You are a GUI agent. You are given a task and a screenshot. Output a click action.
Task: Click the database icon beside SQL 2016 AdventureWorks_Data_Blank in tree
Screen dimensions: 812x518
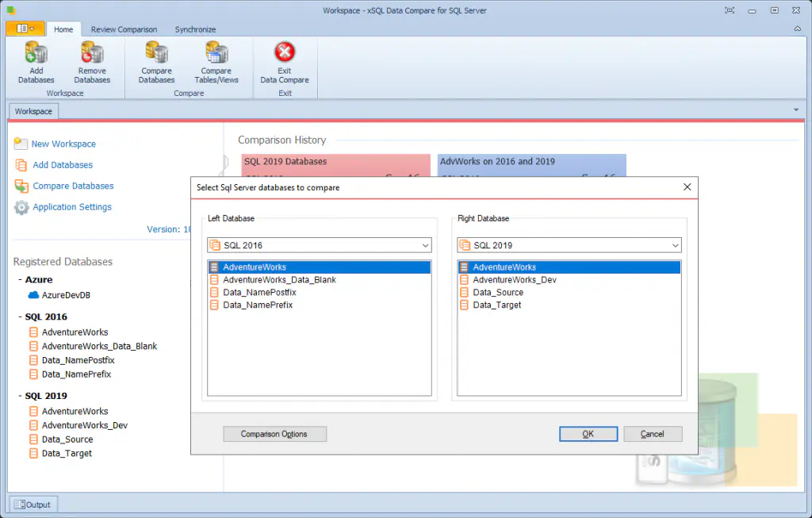(x=33, y=346)
